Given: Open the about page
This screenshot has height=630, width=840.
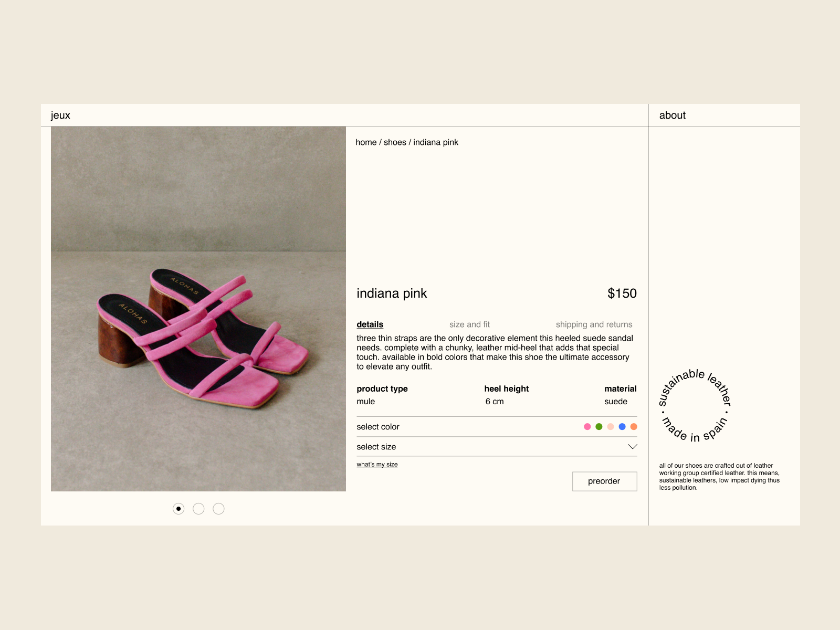Looking at the screenshot, I should pyautogui.click(x=672, y=115).
